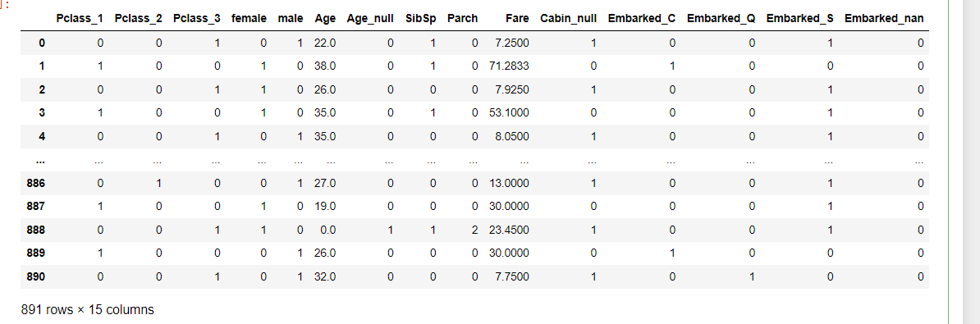Click the Pclass_1 column header
This screenshot has height=324, width=980.
79,19
